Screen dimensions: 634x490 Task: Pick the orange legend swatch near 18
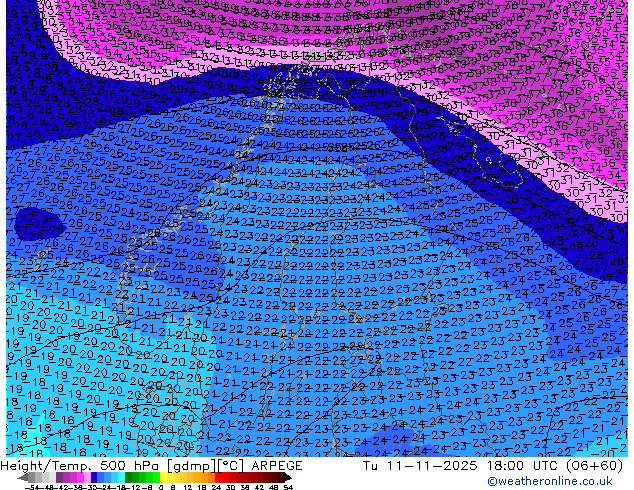tap(205, 477)
